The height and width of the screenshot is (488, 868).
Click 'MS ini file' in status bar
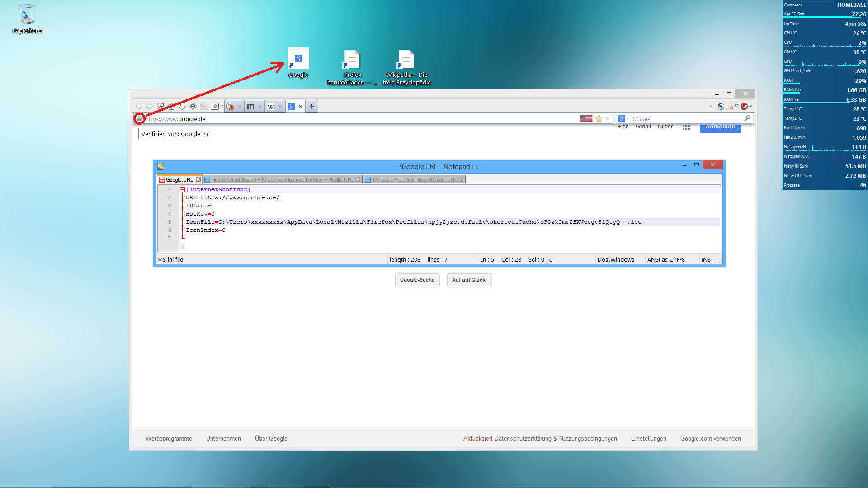point(170,259)
